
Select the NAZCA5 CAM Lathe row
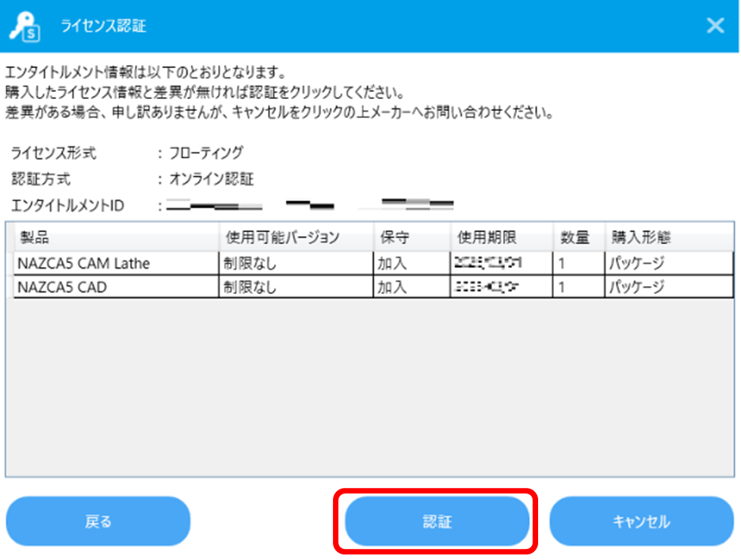pos(373,263)
